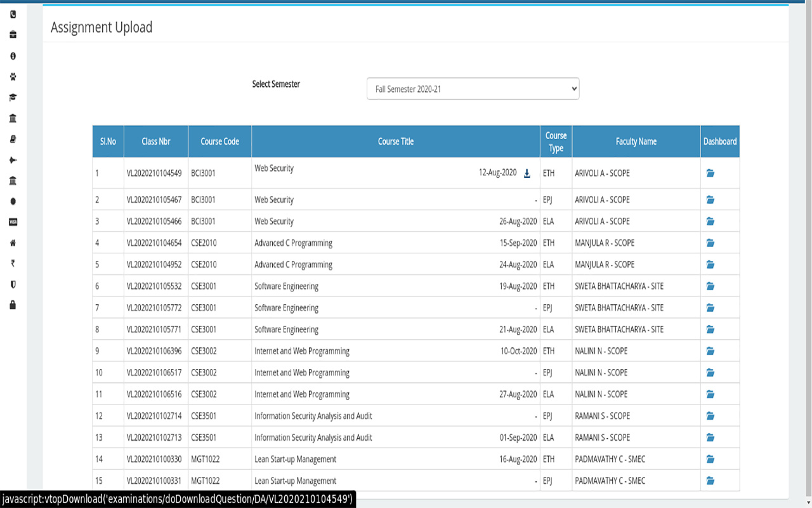Open dashboard folder for class VL2020210106516
The width and height of the screenshot is (812, 508).
[710, 394]
